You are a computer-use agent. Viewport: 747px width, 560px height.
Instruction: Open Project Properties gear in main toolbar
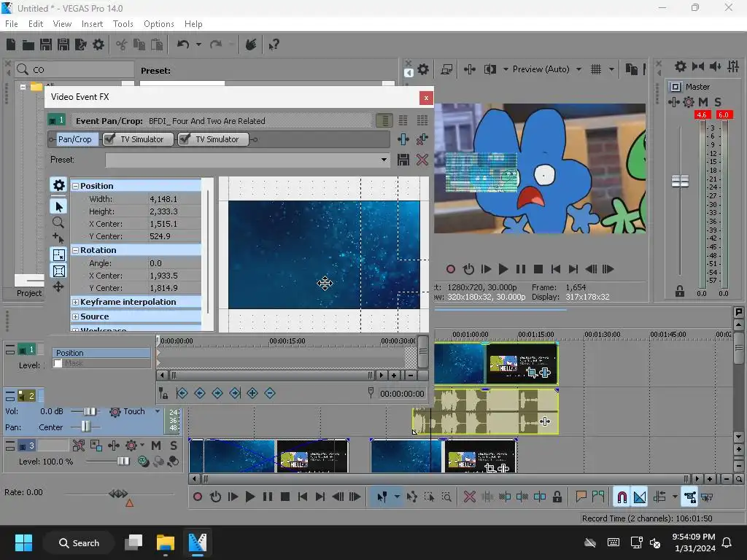(x=98, y=44)
